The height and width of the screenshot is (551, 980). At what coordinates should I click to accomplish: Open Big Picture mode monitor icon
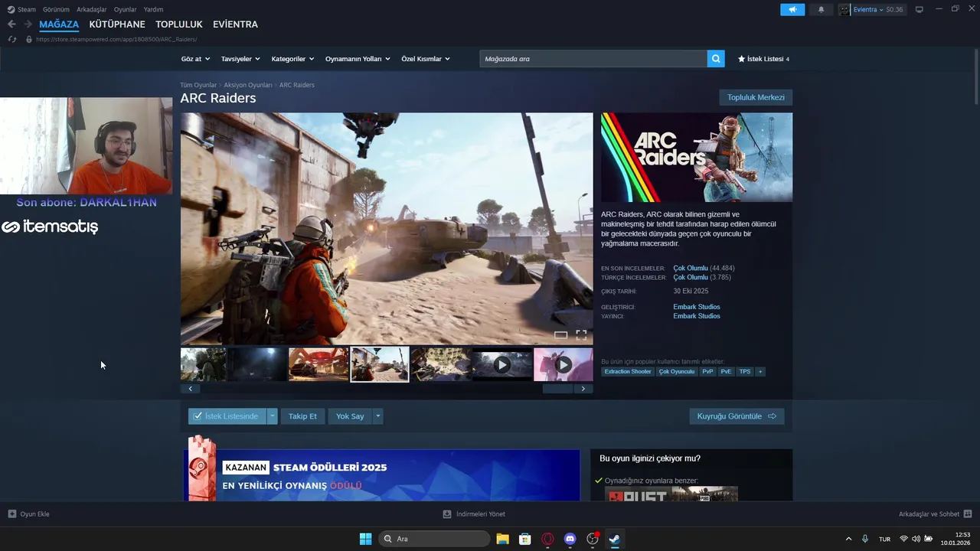click(x=920, y=9)
